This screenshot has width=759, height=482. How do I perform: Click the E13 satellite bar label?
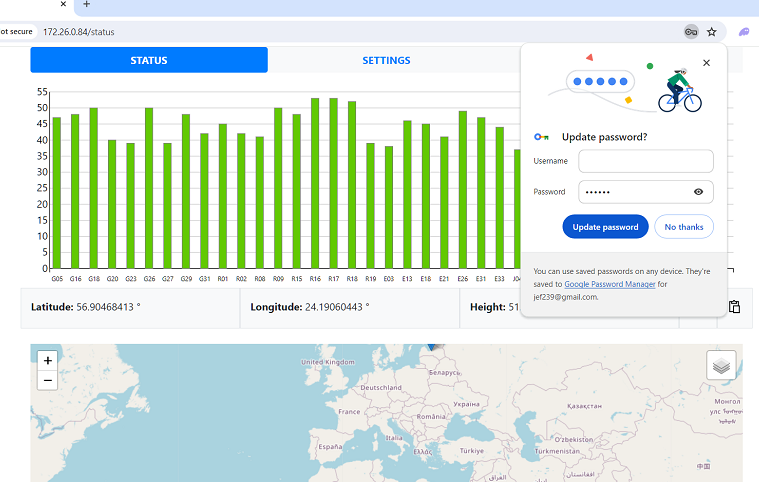click(407, 279)
